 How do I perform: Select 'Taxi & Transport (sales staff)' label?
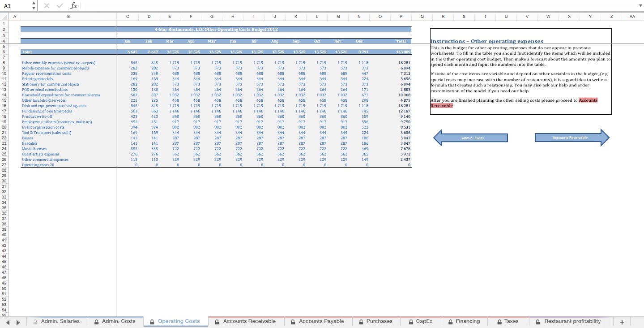[47, 133]
